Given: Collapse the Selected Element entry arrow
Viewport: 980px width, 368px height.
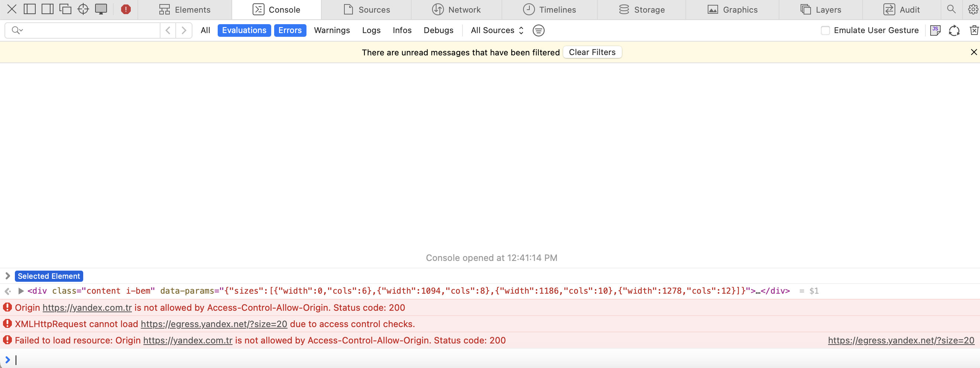Looking at the screenshot, I should [x=7, y=276].
